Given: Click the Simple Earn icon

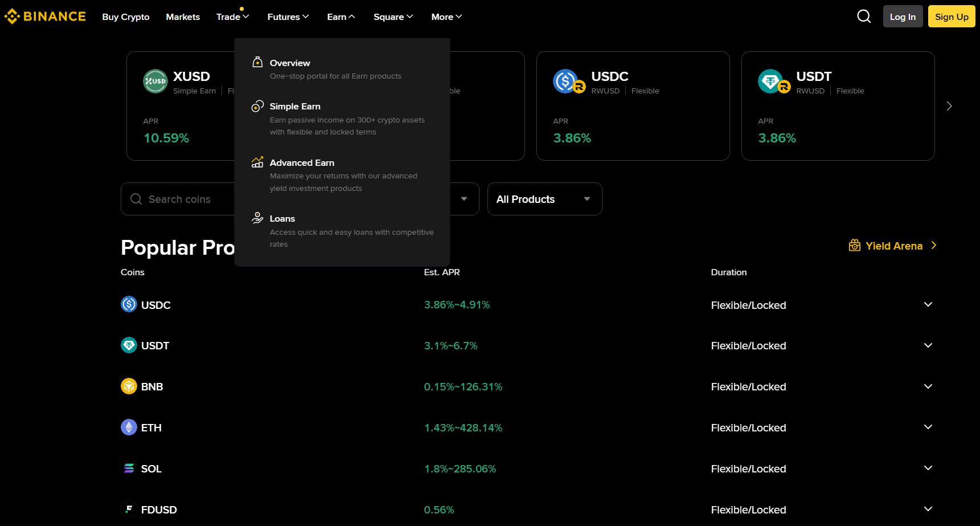Looking at the screenshot, I should click(257, 105).
